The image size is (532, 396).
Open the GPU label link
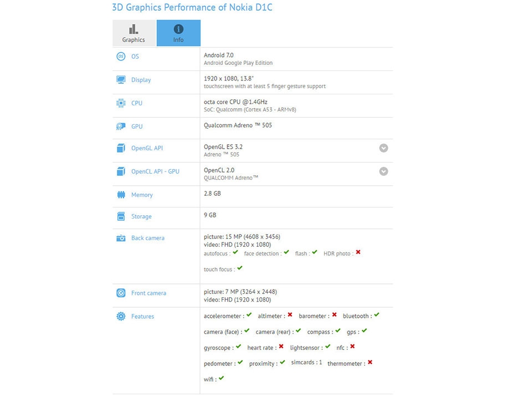coord(137,126)
